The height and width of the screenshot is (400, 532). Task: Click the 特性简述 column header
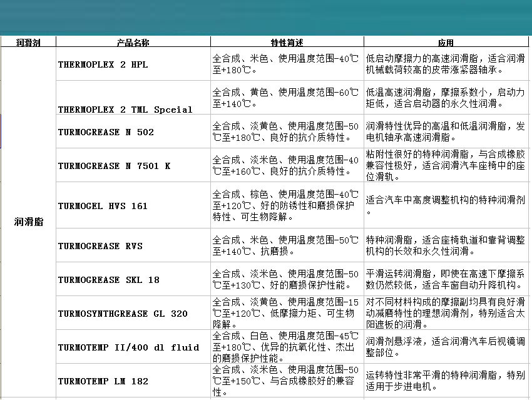point(287,43)
